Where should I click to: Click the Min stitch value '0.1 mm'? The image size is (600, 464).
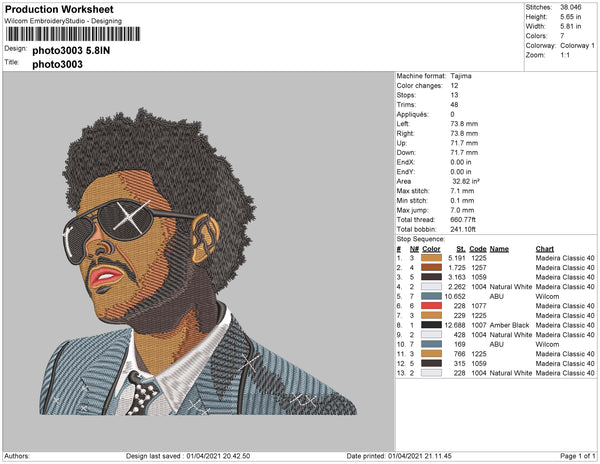462,200
